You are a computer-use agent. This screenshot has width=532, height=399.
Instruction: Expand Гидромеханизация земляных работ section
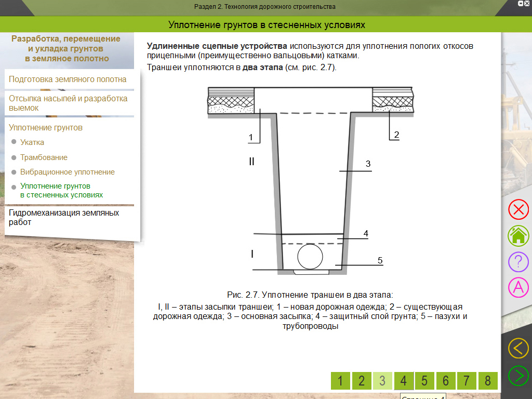64,217
